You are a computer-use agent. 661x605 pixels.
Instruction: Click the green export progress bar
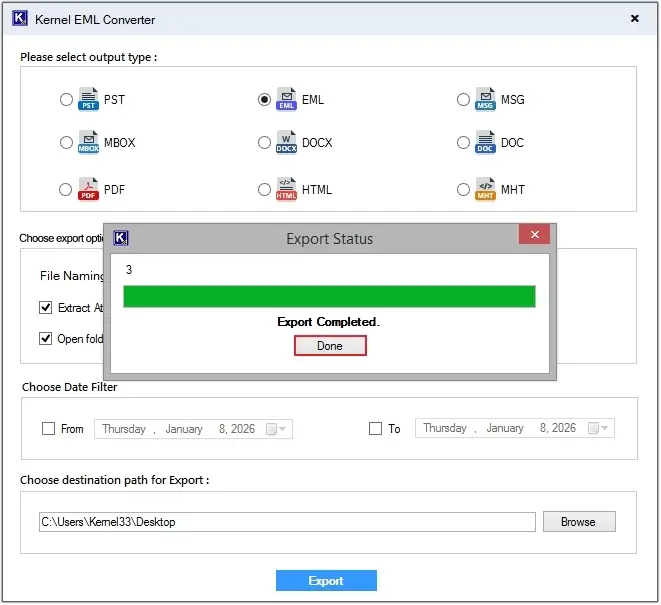[329, 296]
